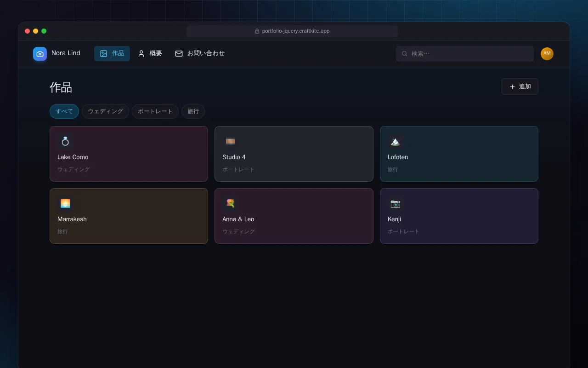Open the 概要 navigation item
The height and width of the screenshot is (368, 588).
click(x=150, y=53)
